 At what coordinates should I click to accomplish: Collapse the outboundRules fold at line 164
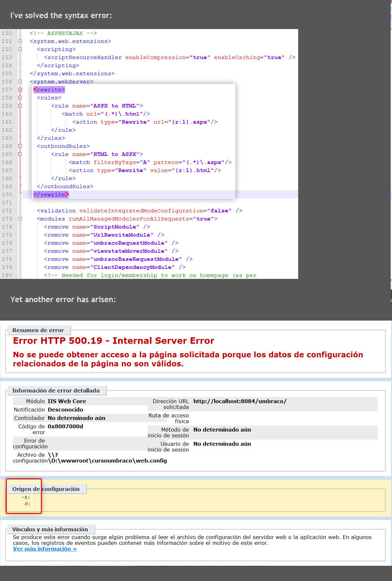tap(20, 146)
